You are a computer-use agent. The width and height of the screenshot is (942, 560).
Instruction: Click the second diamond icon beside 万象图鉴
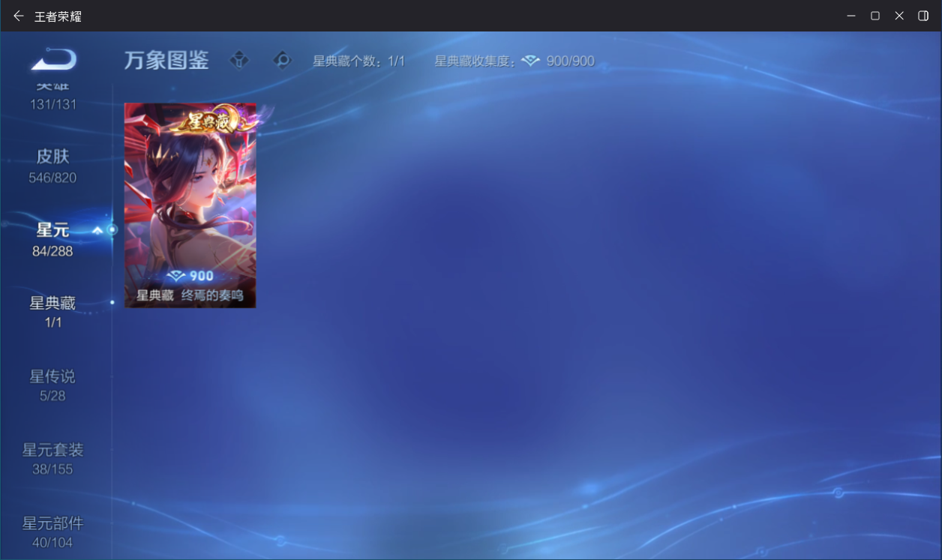pos(282,60)
